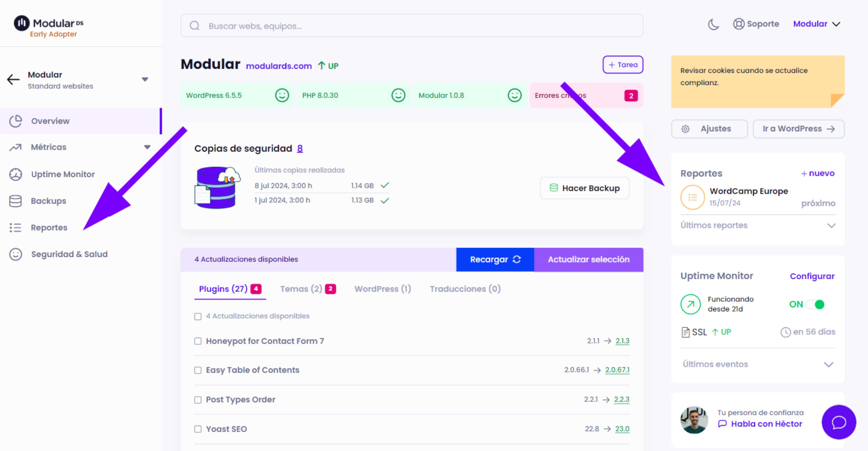Click the PHP 8.0.30 smiley icon
Viewport: 868px width, 451px height.
tap(398, 95)
